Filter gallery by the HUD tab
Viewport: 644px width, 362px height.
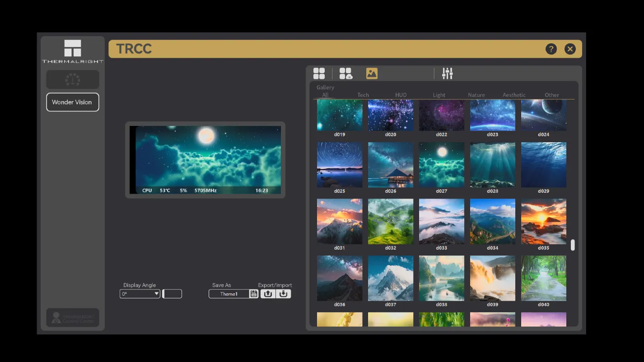(401, 95)
